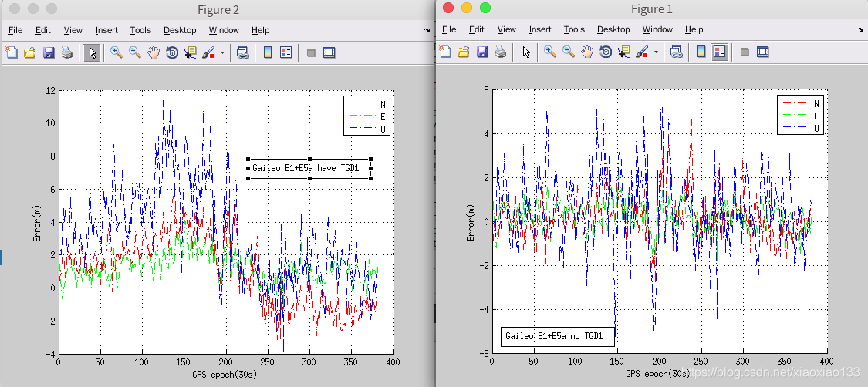
Task: Select Rotate 3D tool in Figure 2
Action: click(x=172, y=52)
